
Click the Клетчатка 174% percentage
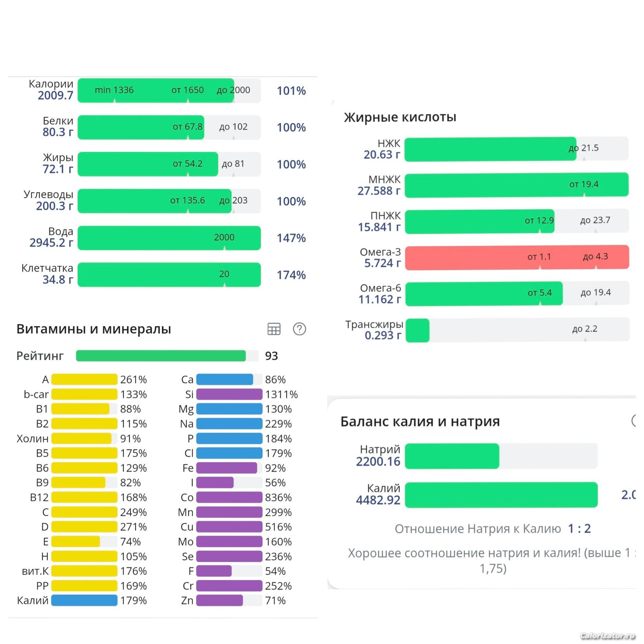(291, 275)
